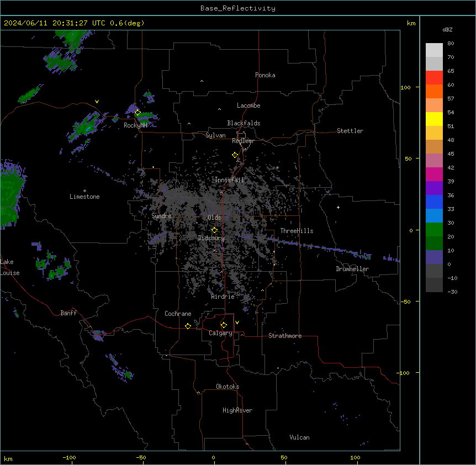Select the Lacombe city label

[x=248, y=105]
